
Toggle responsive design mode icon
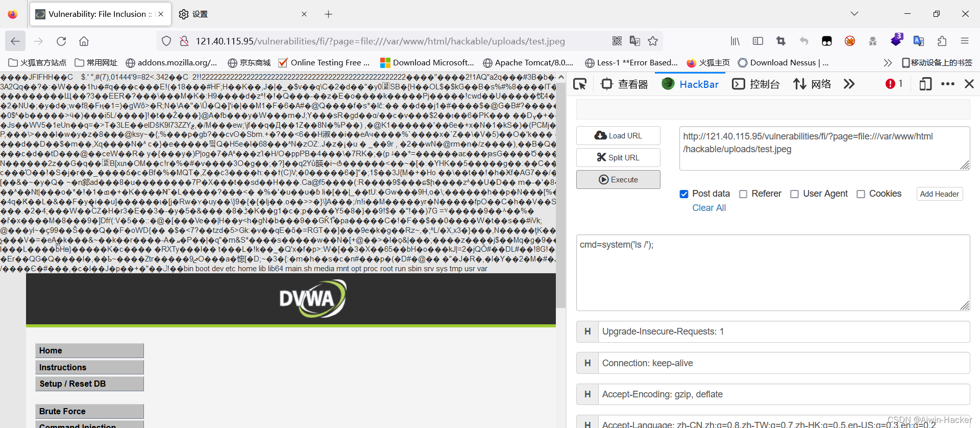(x=925, y=84)
